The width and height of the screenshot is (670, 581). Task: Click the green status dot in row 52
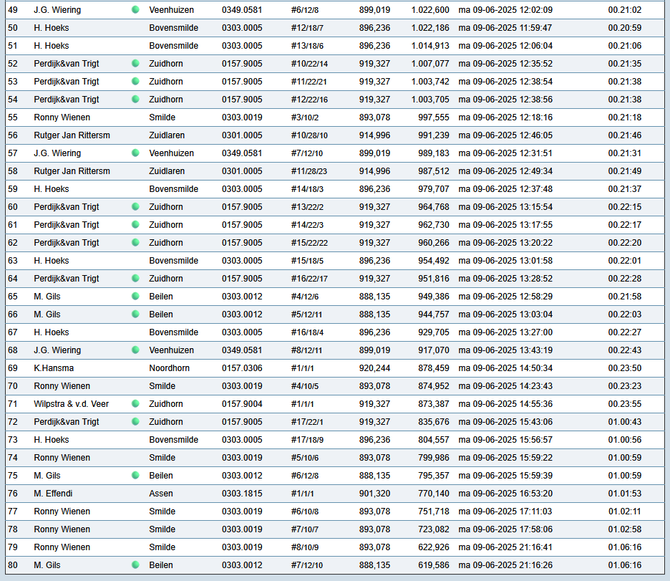(x=135, y=64)
